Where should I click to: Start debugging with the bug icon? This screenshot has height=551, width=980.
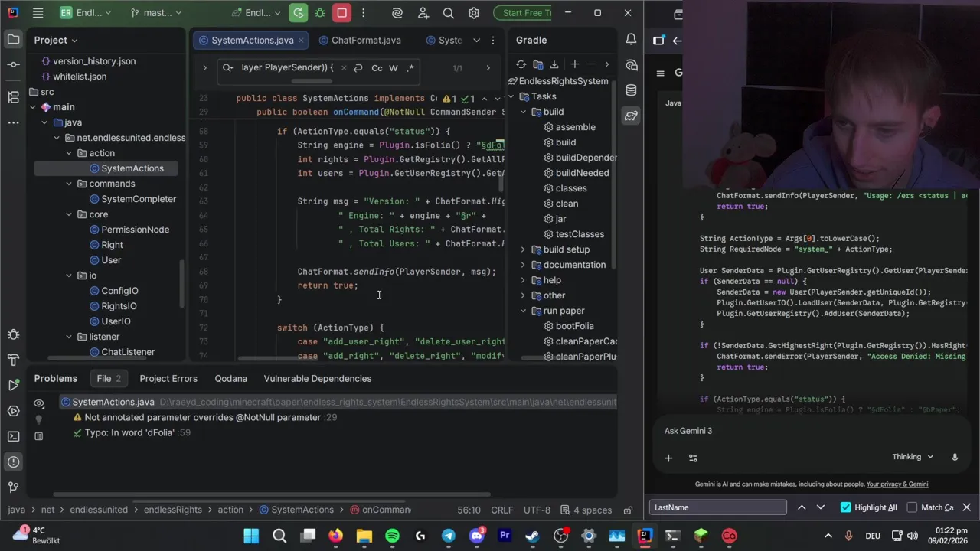(x=320, y=13)
